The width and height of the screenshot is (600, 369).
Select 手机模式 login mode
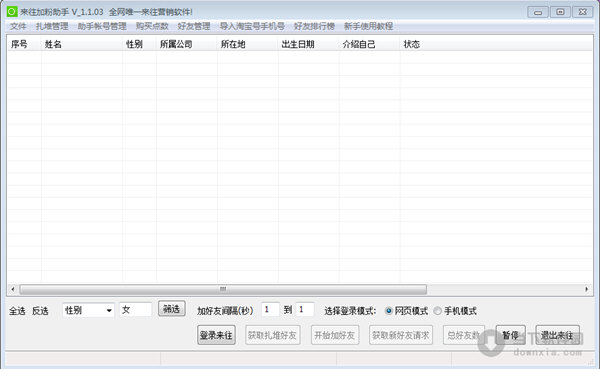point(455,311)
